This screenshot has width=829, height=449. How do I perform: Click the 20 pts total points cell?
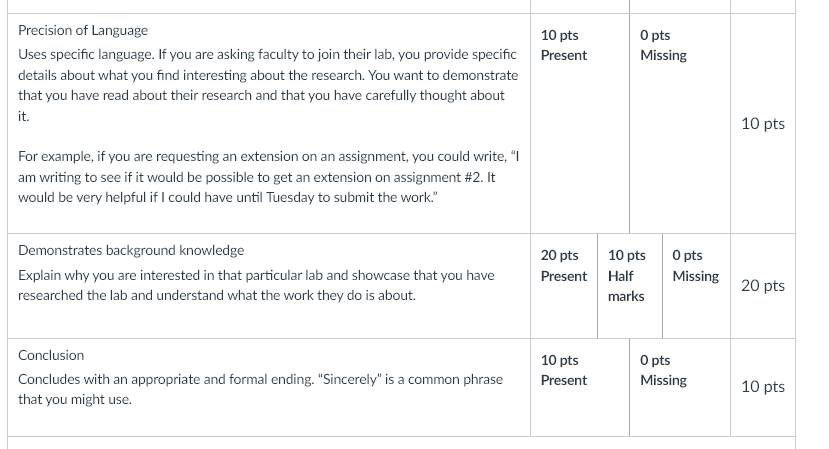point(762,286)
